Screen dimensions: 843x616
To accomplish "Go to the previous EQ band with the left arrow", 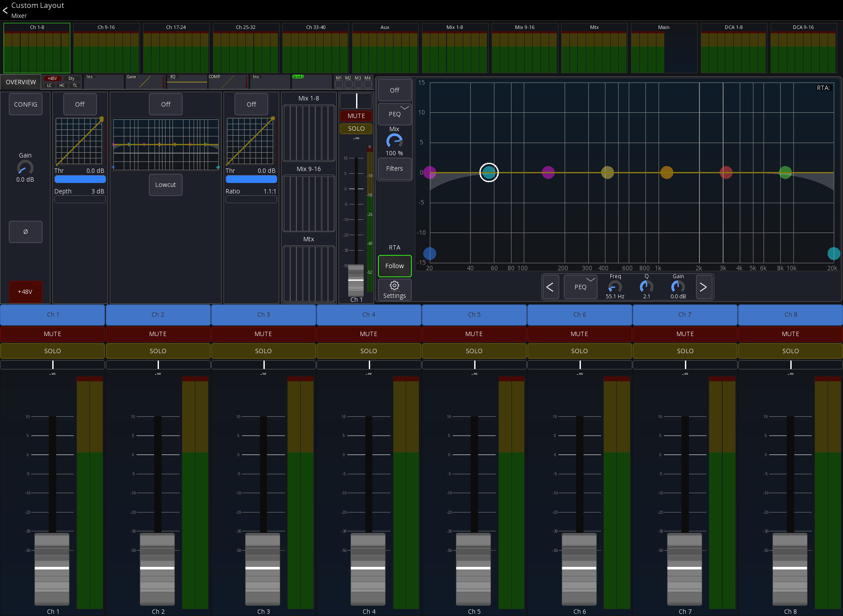I will pos(550,287).
